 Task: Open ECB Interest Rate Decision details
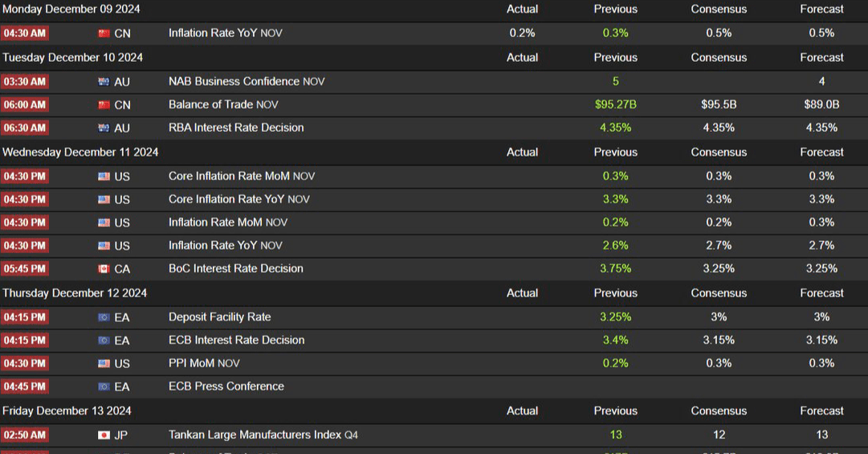tap(236, 340)
